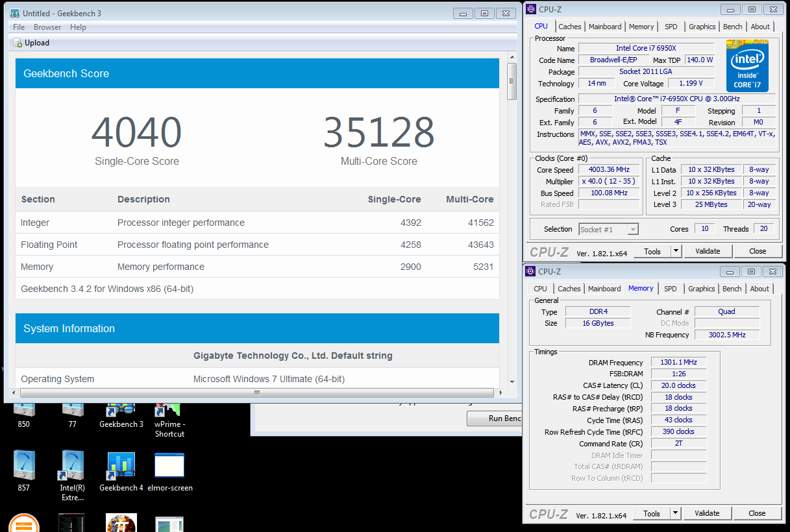Open the Browser menu in Geekbench
This screenshot has height=532, width=790.
coord(47,27)
